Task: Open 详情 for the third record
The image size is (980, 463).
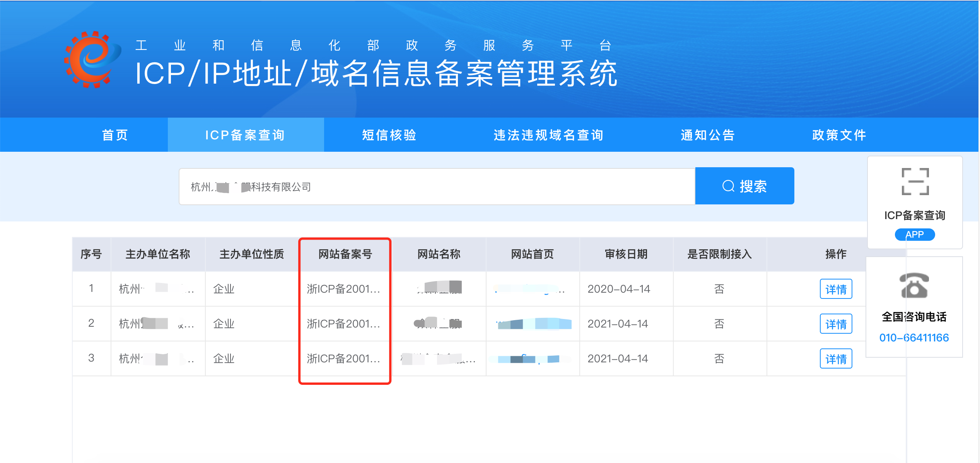Action: pyautogui.click(x=836, y=358)
